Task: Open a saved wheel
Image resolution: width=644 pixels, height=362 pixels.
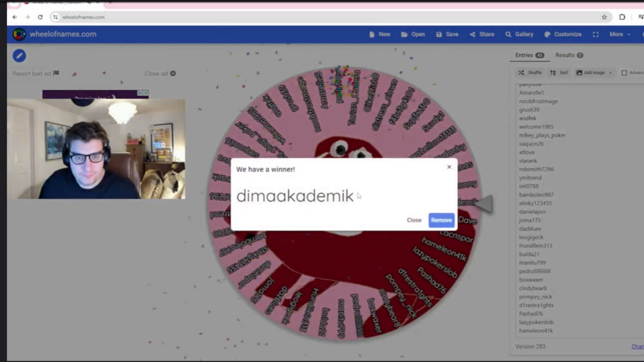Action: pyautogui.click(x=413, y=35)
